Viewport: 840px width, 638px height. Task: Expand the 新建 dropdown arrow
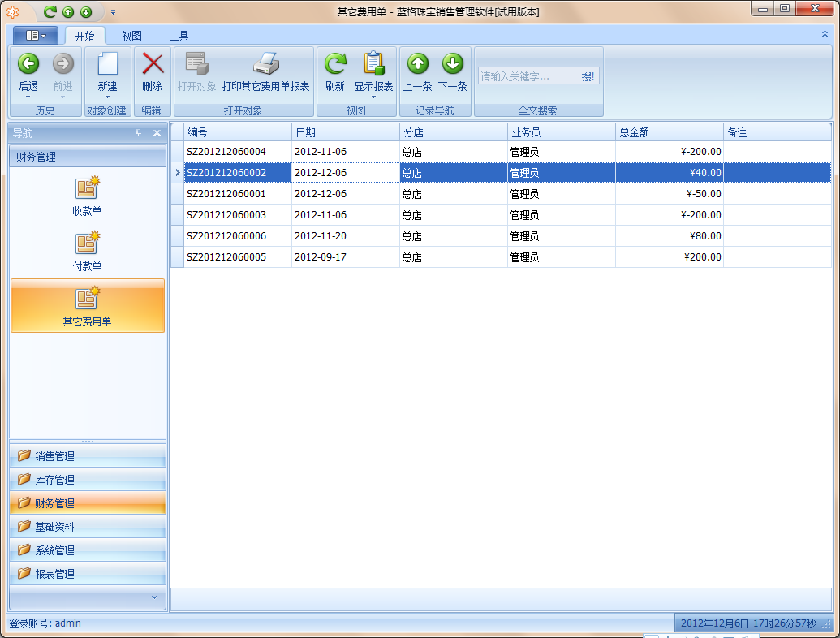pyautogui.click(x=108, y=97)
